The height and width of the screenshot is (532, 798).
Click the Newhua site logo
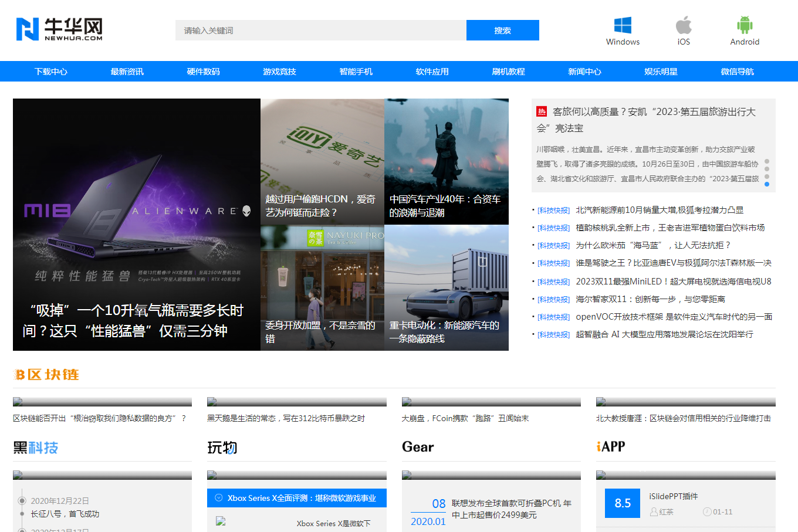pyautogui.click(x=59, y=29)
